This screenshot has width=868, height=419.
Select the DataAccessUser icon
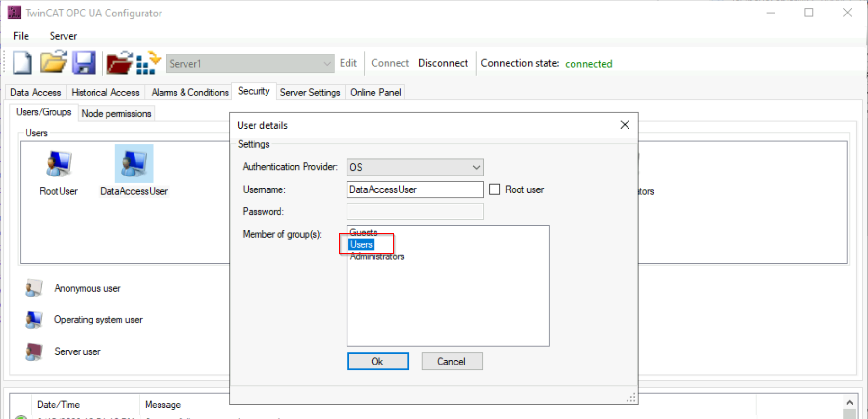pyautogui.click(x=134, y=163)
